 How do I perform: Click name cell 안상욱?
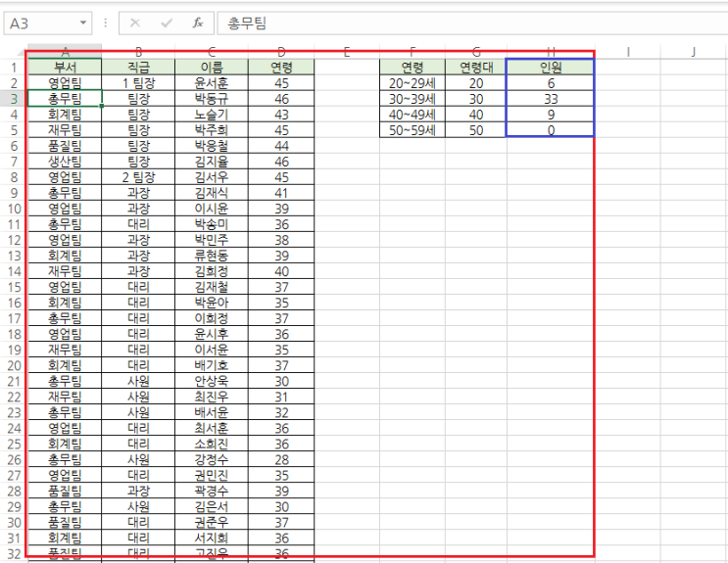[212, 381]
